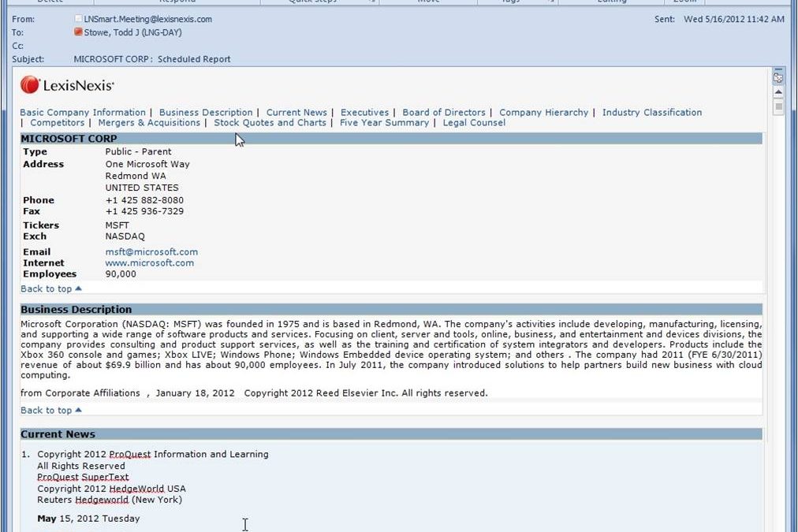Click the ticker value MSFT
798x532 pixels.
point(117,225)
